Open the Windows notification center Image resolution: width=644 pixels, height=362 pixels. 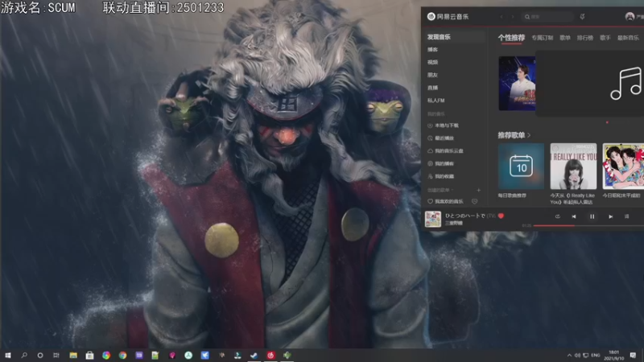(x=633, y=356)
